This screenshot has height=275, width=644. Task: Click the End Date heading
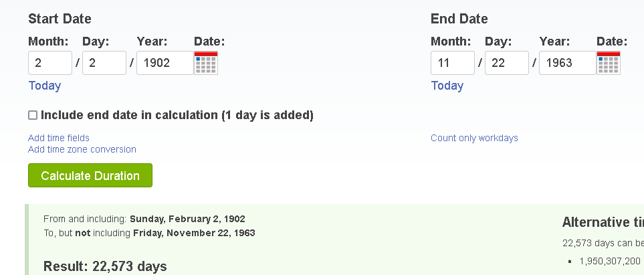click(x=459, y=19)
